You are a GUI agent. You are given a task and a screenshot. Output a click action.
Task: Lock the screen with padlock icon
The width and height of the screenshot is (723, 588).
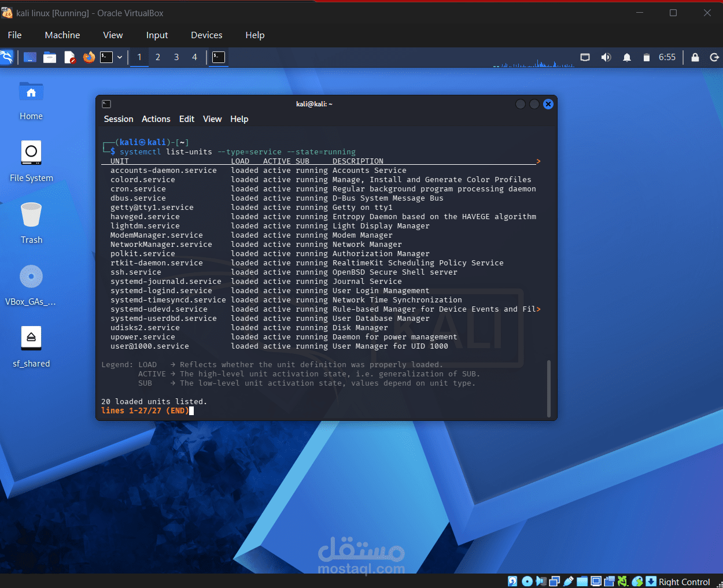pyautogui.click(x=695, y=57)
